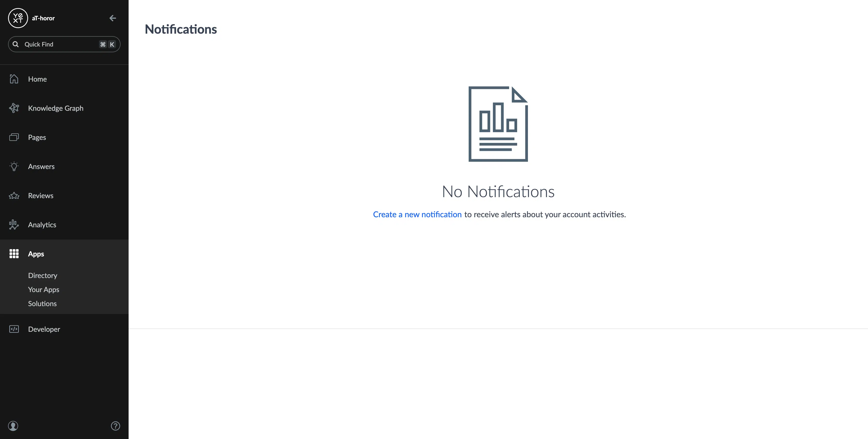Collapse the Apps menu section
The image size is (868, 439).
click(36, 254)
